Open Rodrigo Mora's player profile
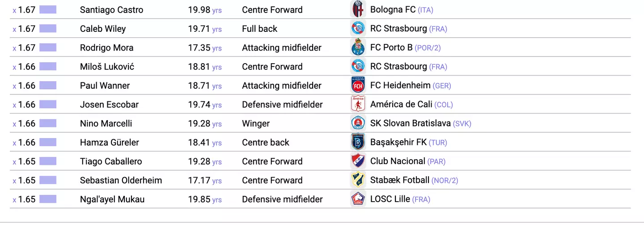Screen dimensions: 644x225 106,48
